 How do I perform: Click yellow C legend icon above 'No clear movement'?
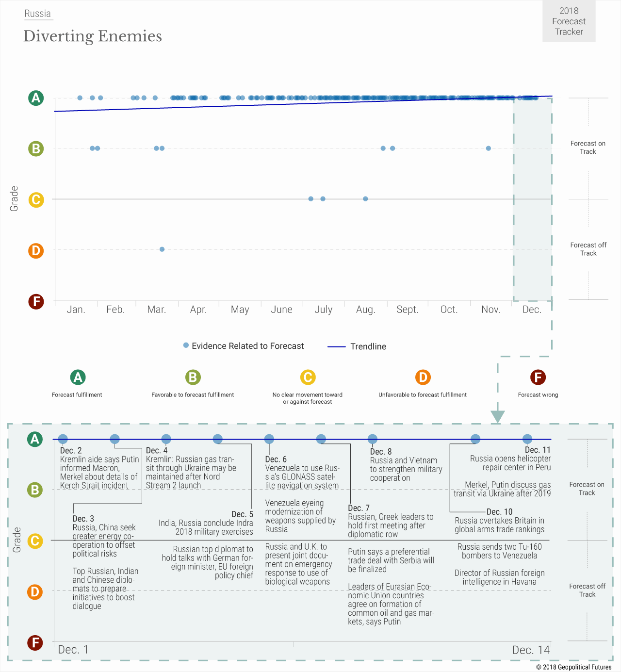click(308, 377)
